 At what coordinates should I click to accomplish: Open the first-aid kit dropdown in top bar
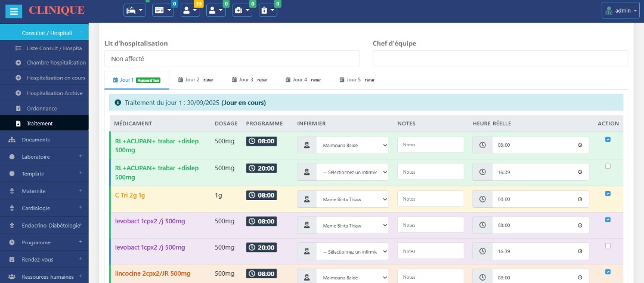241,11
